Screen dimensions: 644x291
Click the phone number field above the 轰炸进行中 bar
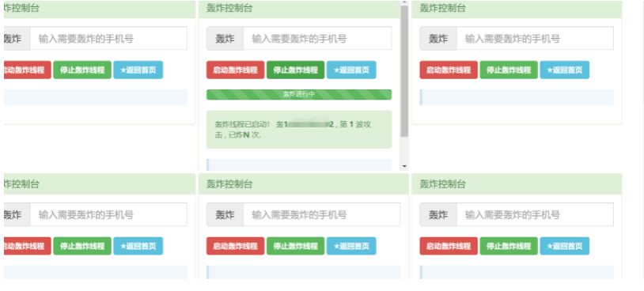pyautogui.click(x=317, y=39)
